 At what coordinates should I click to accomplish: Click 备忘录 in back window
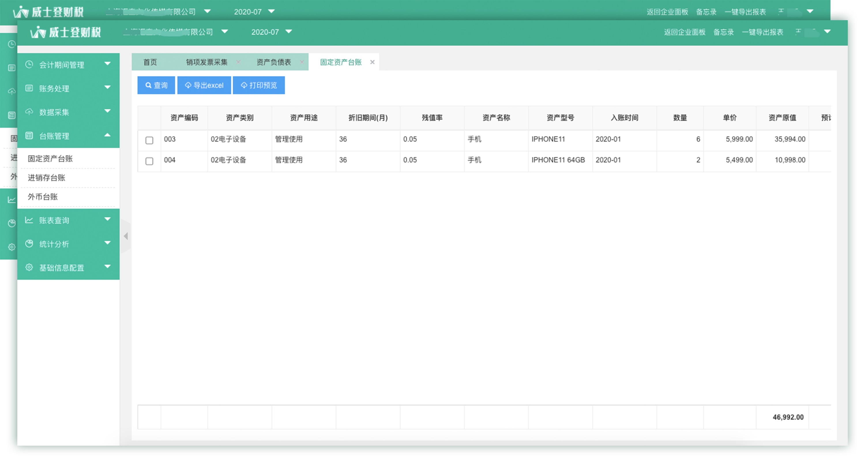pos(706,12)
